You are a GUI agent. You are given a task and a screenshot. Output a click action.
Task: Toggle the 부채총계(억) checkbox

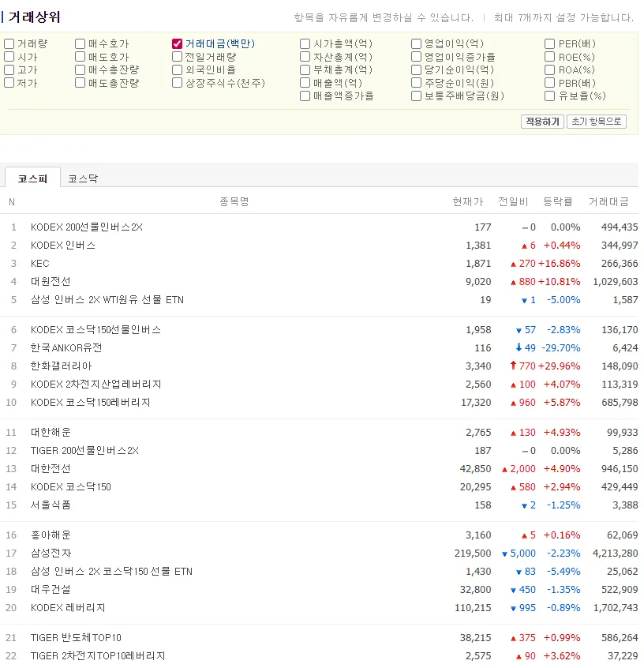tap(305, 69)
